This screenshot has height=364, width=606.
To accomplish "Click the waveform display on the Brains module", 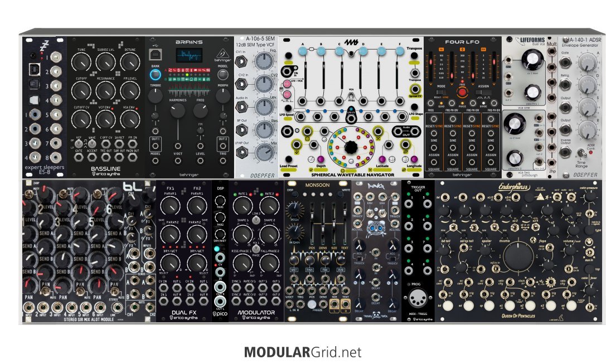I will pyautogui.click(x=190, y=55).
